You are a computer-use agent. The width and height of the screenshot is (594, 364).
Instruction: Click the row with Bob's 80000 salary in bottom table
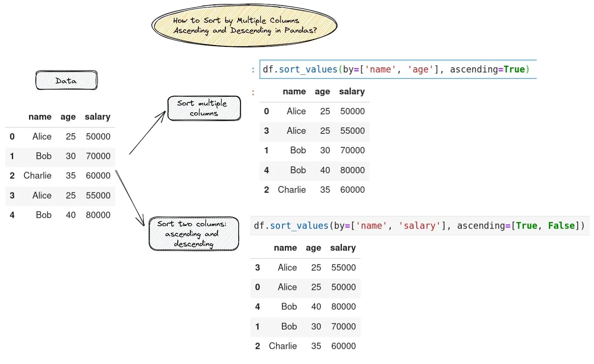[305, 307]
